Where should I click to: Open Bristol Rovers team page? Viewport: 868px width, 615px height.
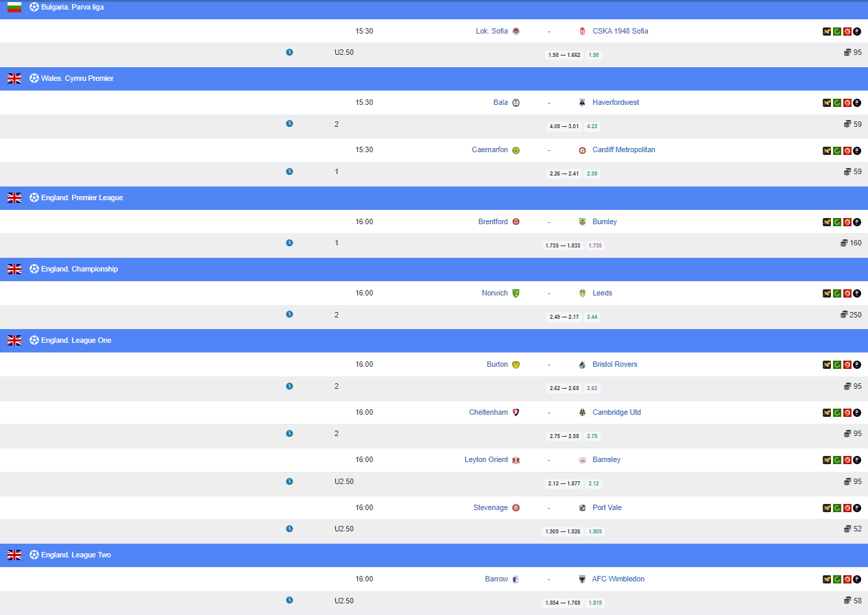click(x=615, y=364)
